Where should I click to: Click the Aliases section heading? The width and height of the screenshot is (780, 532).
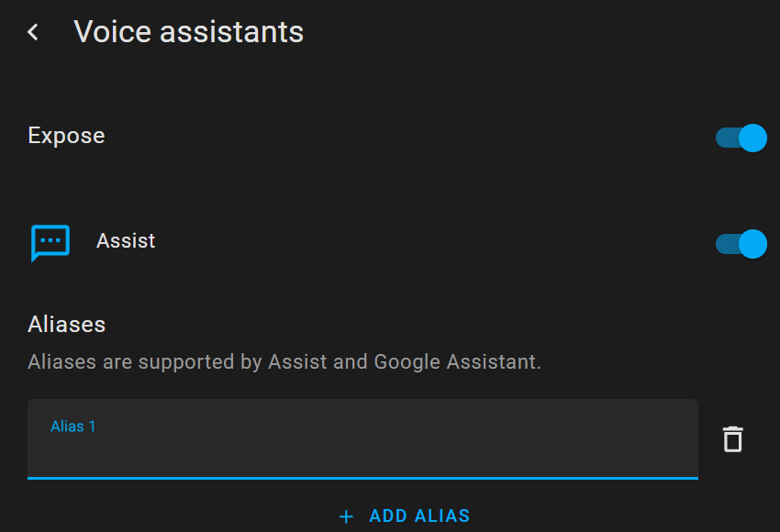pyautogui.click(x=66, y=324)
